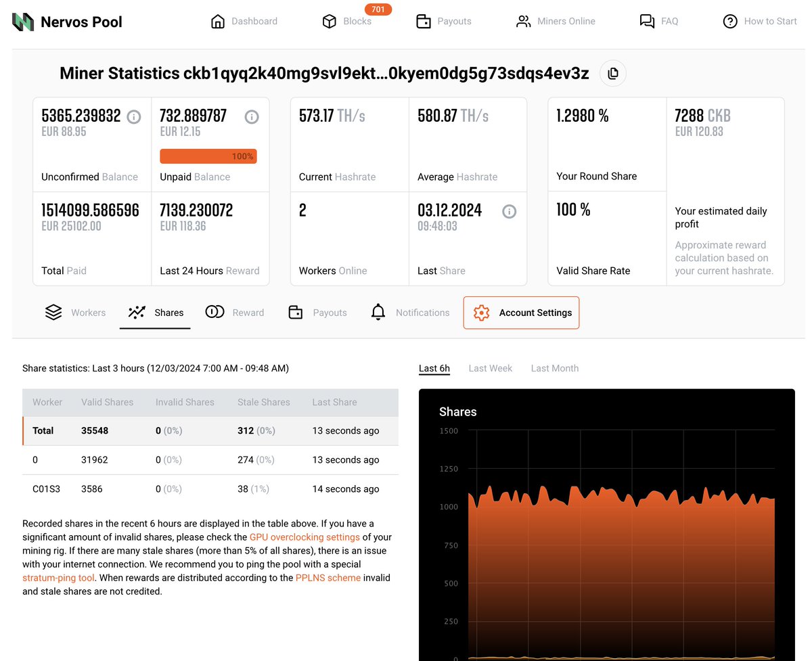Screen dimensions: 812x661
Task: Click the 3586 valid shares value
Action: tap(92, 489)
